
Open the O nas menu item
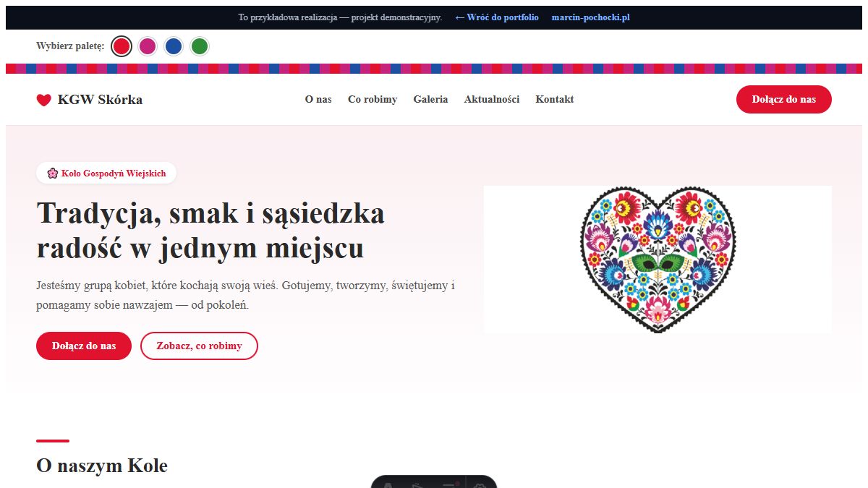point(318,100)
